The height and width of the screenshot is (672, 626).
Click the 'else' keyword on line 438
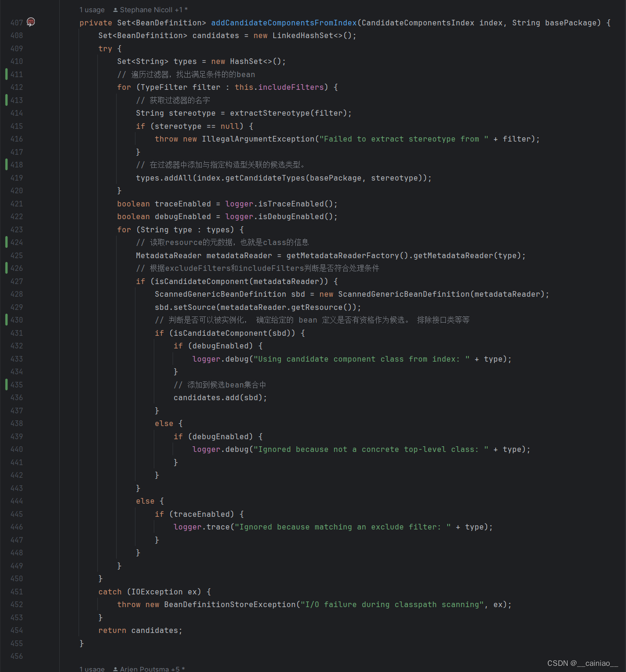point(164,424)
